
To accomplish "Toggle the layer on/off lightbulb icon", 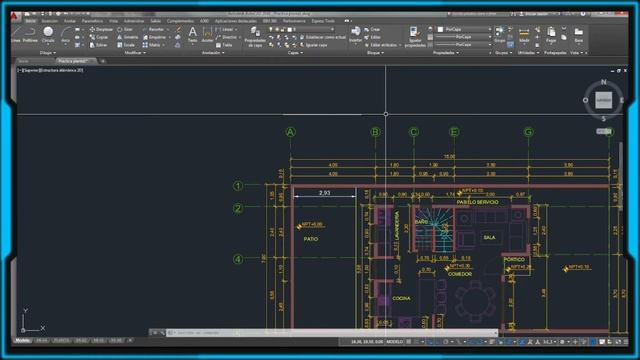I will (270, 29).
